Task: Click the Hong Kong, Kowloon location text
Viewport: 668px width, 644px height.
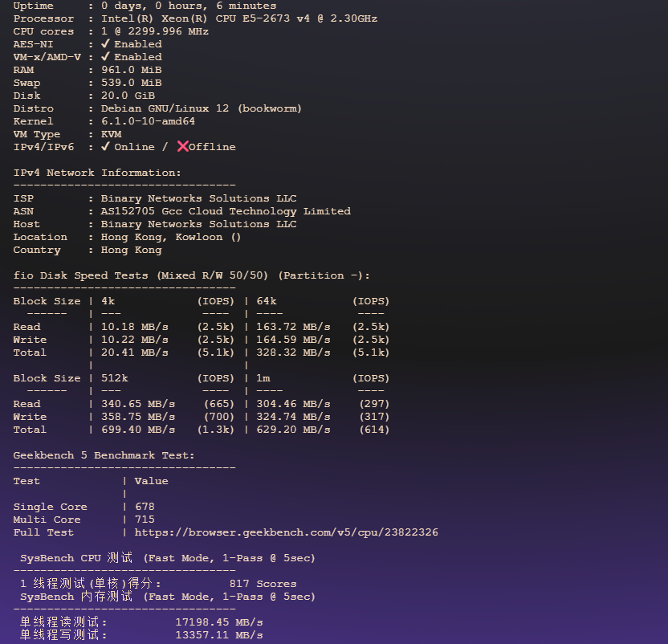Action: tap(170, 237)
